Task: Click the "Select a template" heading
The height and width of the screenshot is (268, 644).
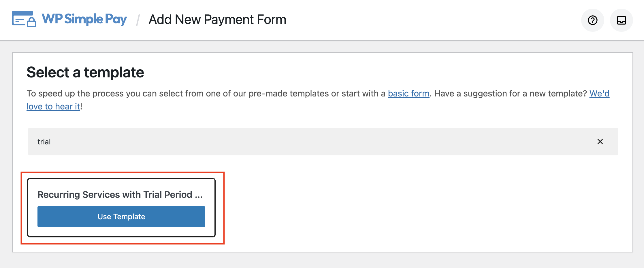Action: [x=85, y=72]
